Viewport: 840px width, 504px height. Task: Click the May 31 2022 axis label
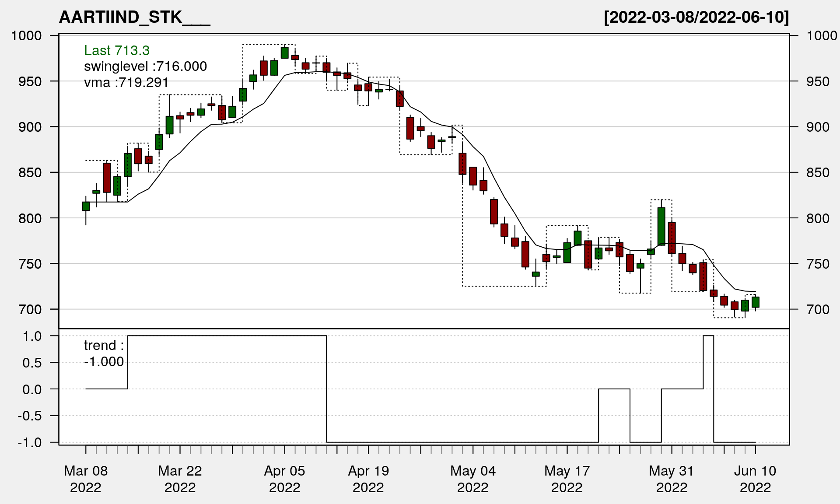[x=672, y=479]
